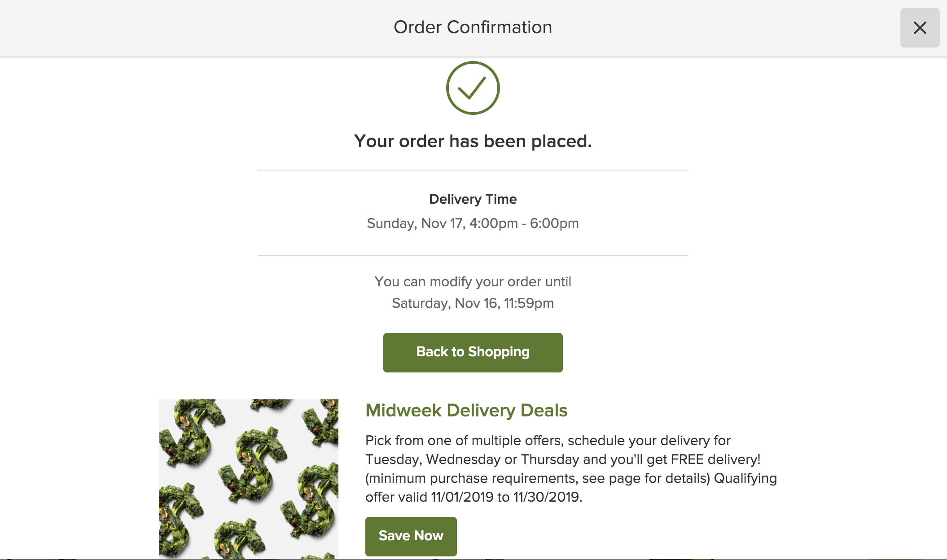Select the Saturday, Nov 16, 11:59pm deadline

pos(473,303)
